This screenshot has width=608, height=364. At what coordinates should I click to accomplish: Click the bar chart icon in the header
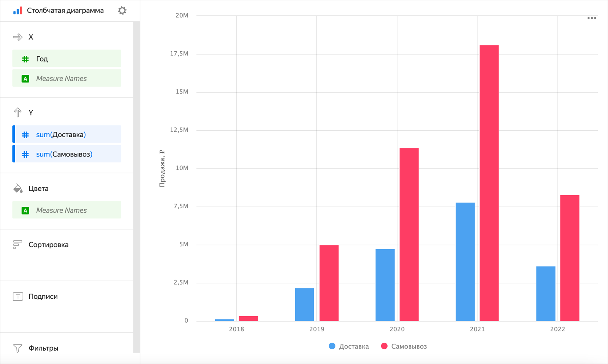click(x=17, y=10)
